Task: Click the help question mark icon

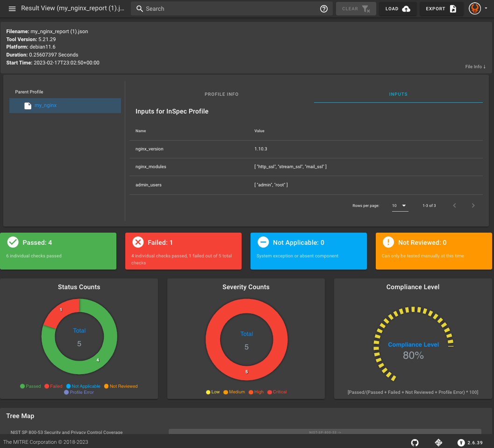Action: point(324,8)
